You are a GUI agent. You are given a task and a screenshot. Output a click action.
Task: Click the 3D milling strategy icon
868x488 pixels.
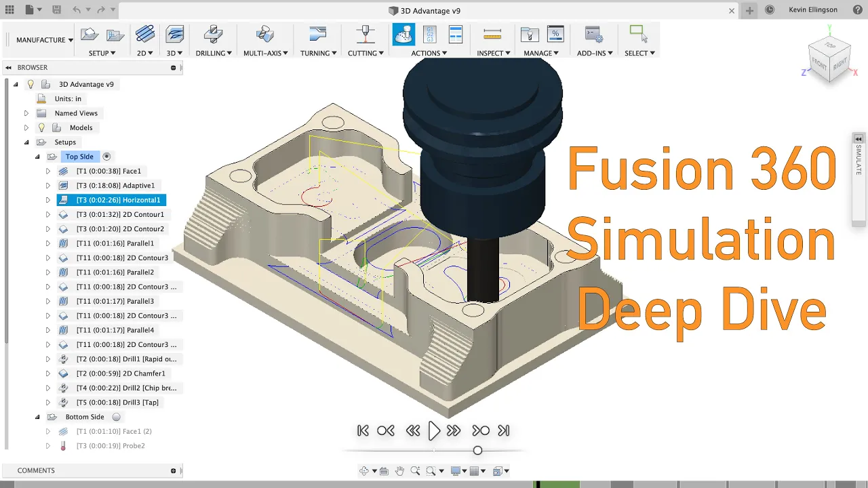[x=174, y=35]
